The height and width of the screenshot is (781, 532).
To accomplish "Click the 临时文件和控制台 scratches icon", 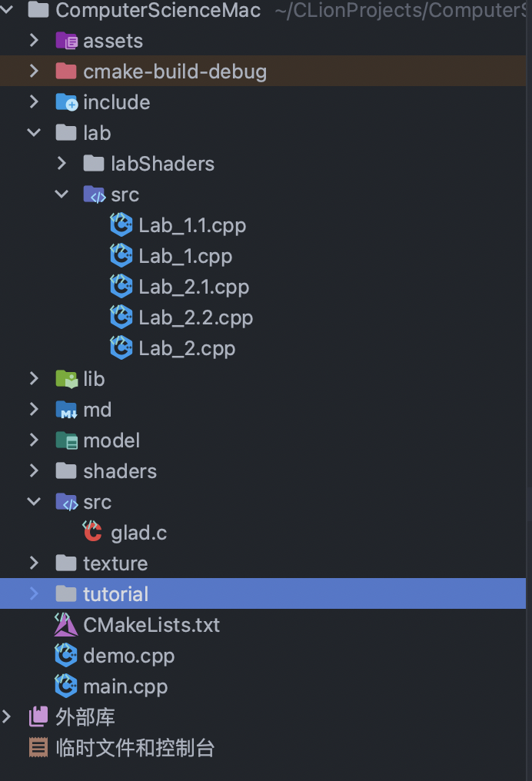I will coord(38,747).
